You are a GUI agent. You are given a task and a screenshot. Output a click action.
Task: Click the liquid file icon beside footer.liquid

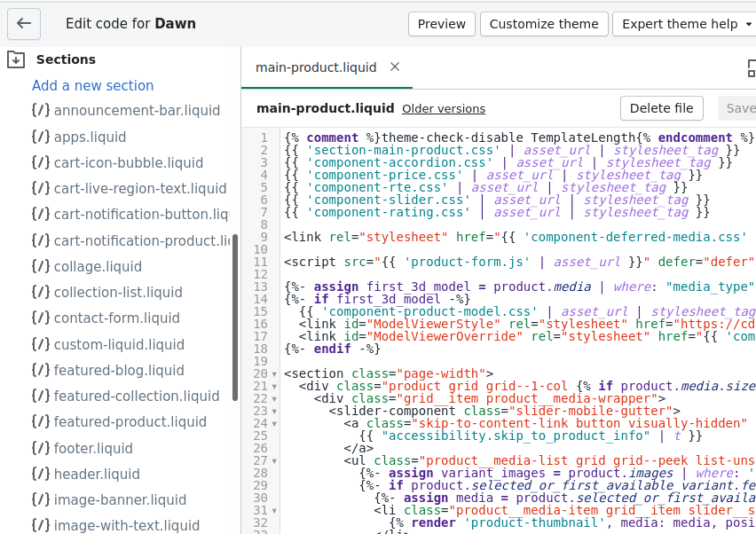click(40, 448)
